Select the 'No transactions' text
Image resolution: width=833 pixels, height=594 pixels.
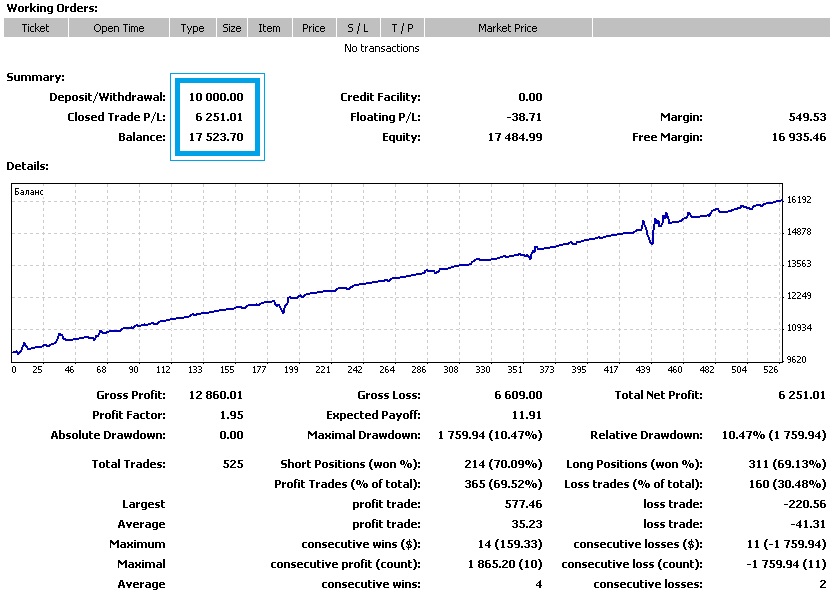[381, 48]
